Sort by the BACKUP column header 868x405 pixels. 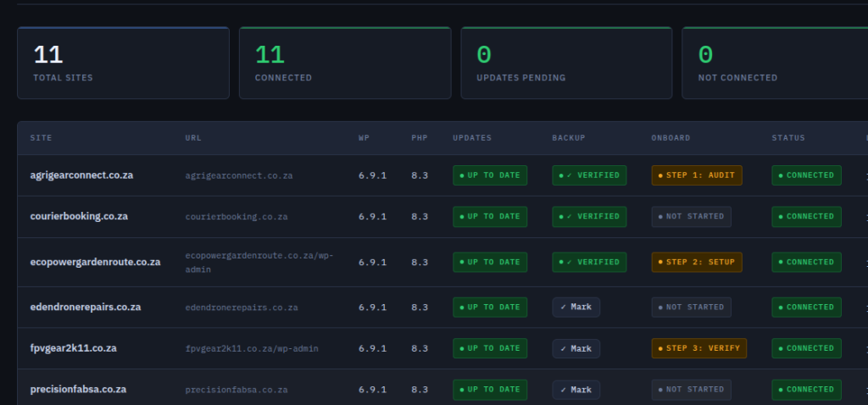pyautogui.click(x=569, y=138)
